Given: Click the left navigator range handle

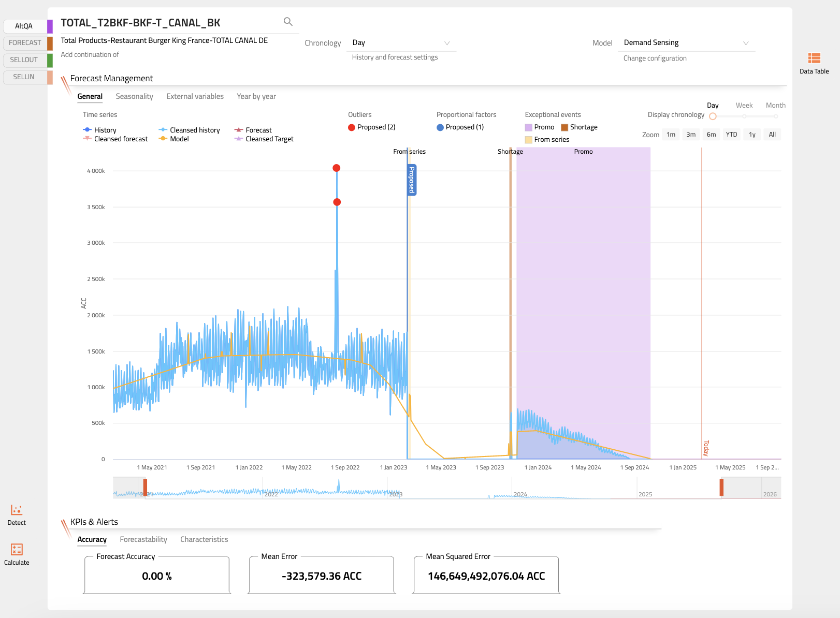Looking at the screenshot, I should tap(145, 488).
